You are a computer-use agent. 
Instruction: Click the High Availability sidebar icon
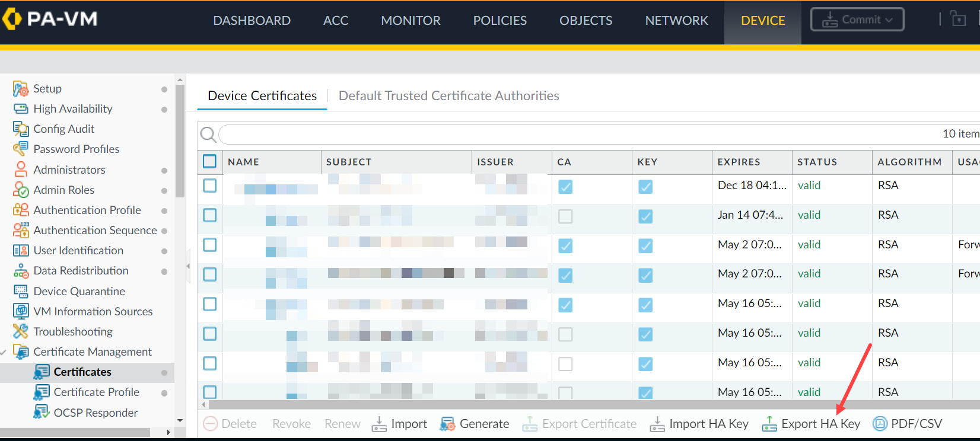(21, 109)
